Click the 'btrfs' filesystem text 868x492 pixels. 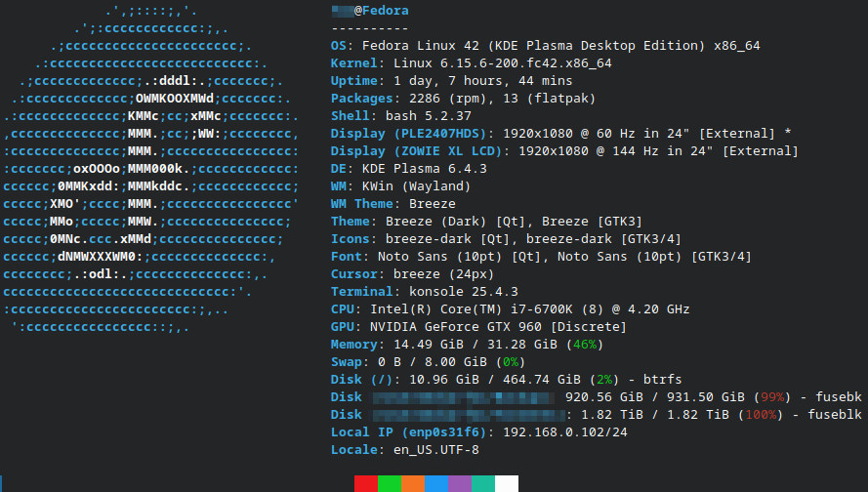point(663,380)
